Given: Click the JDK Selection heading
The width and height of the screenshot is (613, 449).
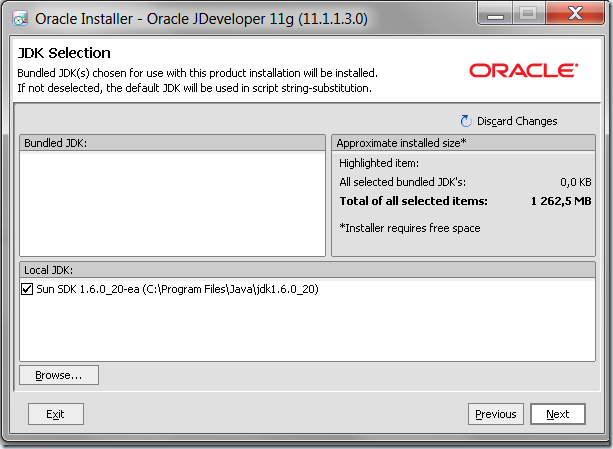Looking at the screenshot, I should (64, 53).
